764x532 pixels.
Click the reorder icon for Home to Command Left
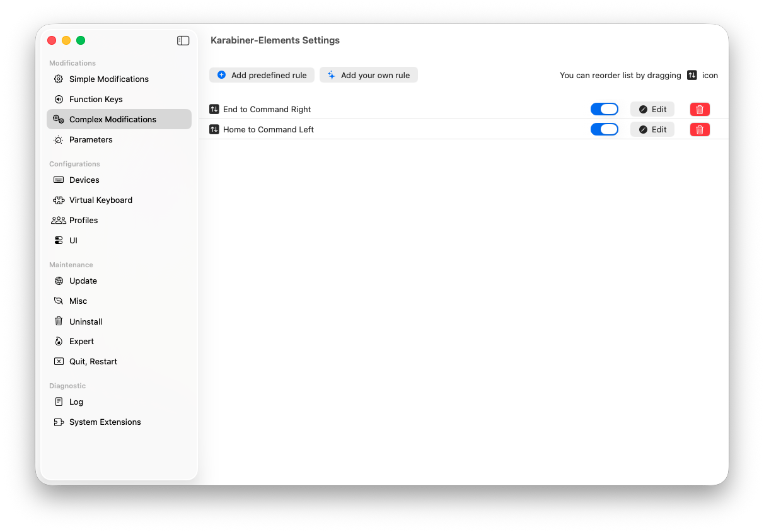click(214, 129)
